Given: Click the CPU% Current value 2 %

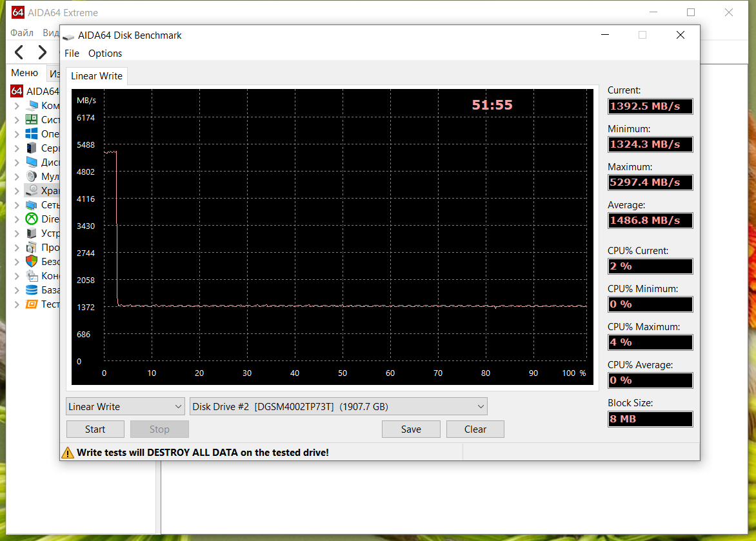Looking at the screenshot, I should (x=650, y=266).
